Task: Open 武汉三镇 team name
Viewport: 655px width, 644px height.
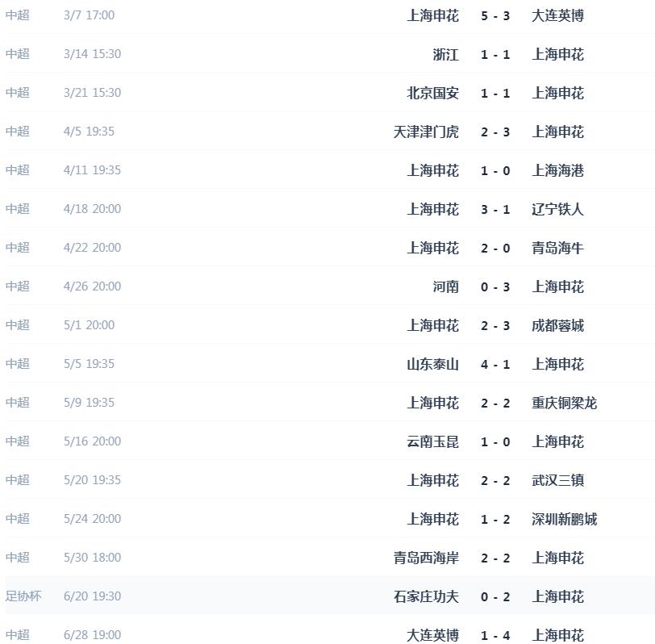Action: (x=557, y=481)
